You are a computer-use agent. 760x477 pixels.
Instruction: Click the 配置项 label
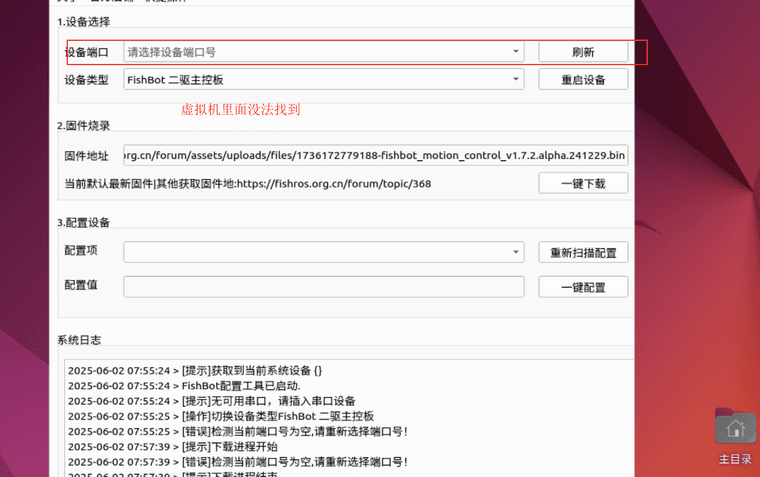(x=81, y=250)
